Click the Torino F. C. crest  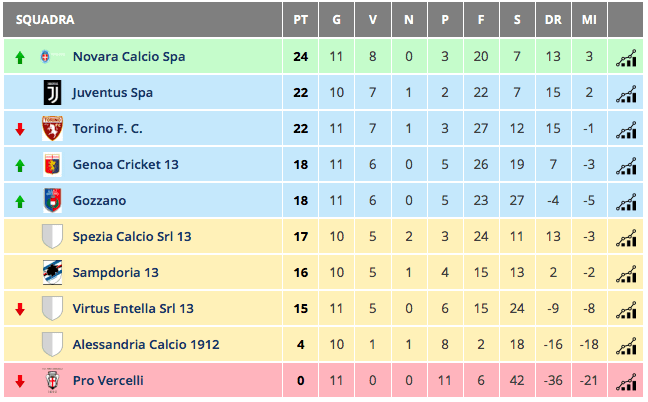(x=51, y=129)
